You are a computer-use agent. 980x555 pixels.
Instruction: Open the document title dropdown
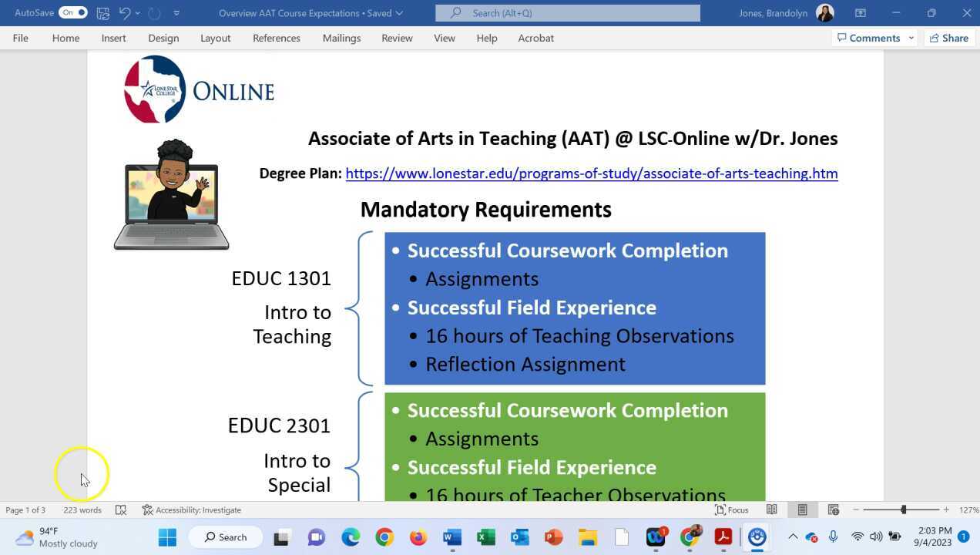pyautogui.click(x=398, y=13)
